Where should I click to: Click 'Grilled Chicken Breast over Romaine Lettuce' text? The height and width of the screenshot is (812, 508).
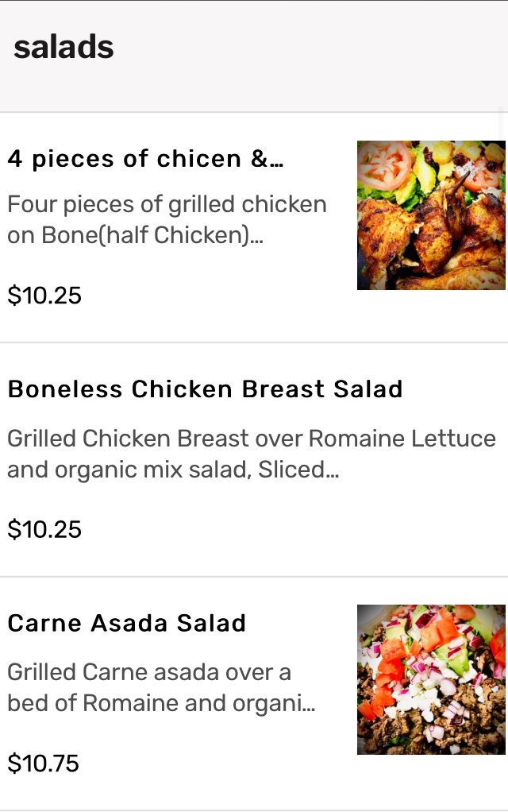pos(252,438)
